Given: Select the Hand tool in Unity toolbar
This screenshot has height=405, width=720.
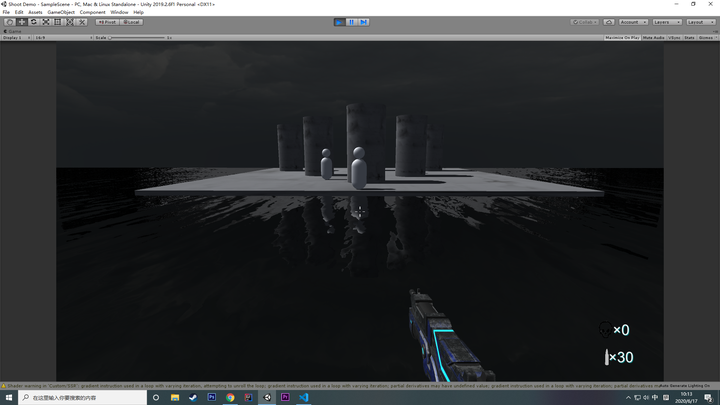Looking at the screenshot, I should 10,22.
